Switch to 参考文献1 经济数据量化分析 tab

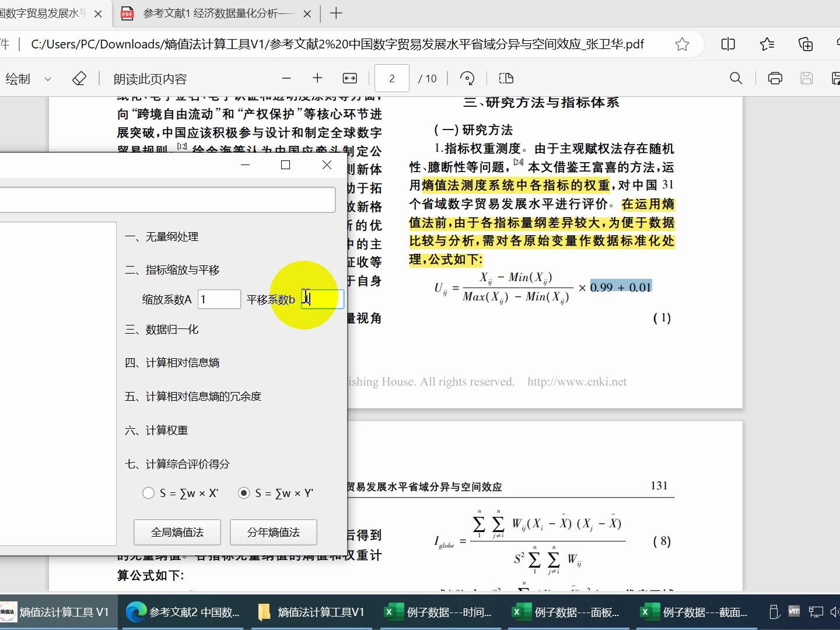[x=218, y=13]
